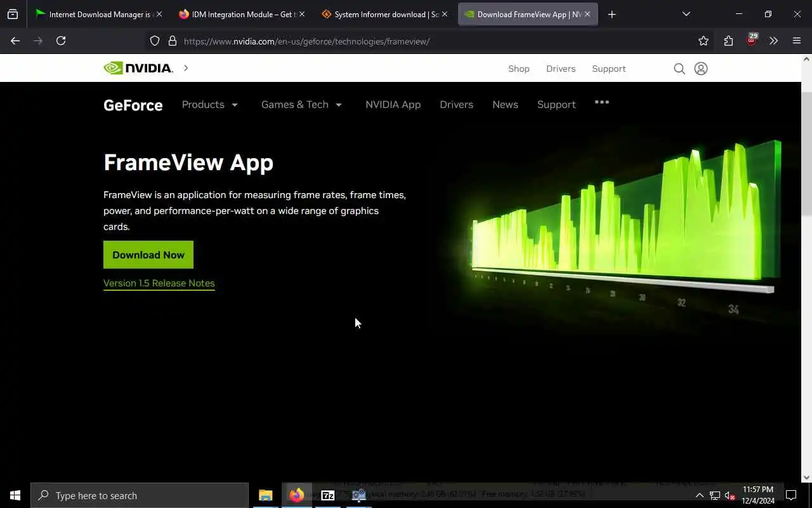This screenshot has width=812, height=508.
Task: Click the scrollbar down arrow
Action: [806, 478]
